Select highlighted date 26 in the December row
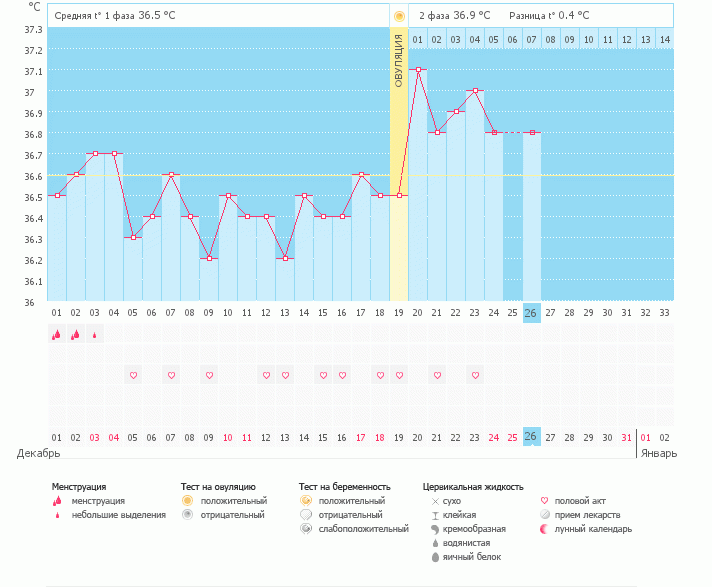Viewport: 712px width, 587px height. tap(531, 437)
